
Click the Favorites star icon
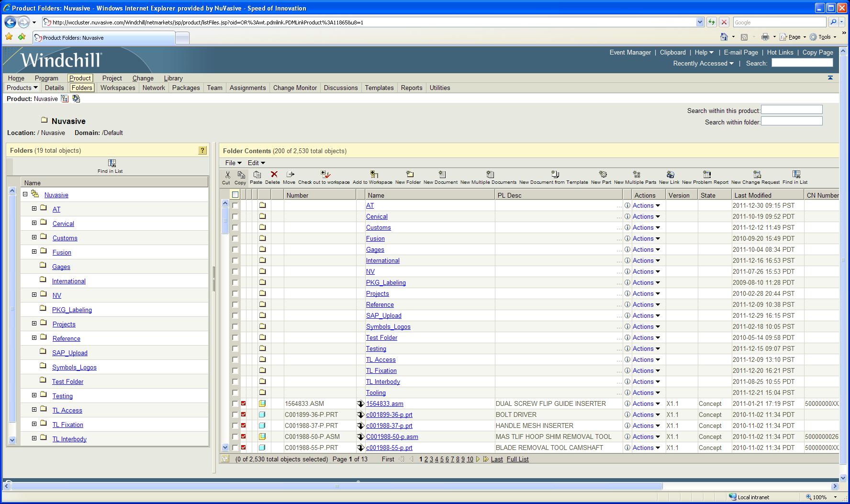[9, 37]
